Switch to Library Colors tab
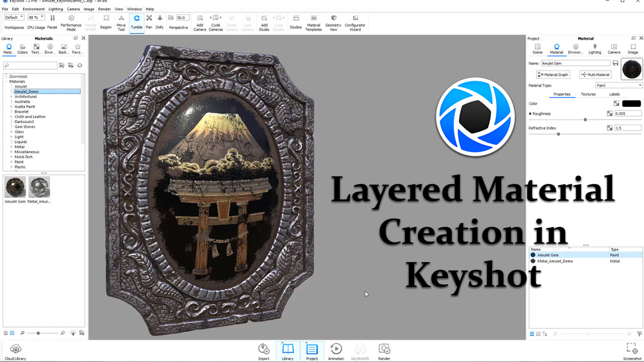 tap(22, 49)
